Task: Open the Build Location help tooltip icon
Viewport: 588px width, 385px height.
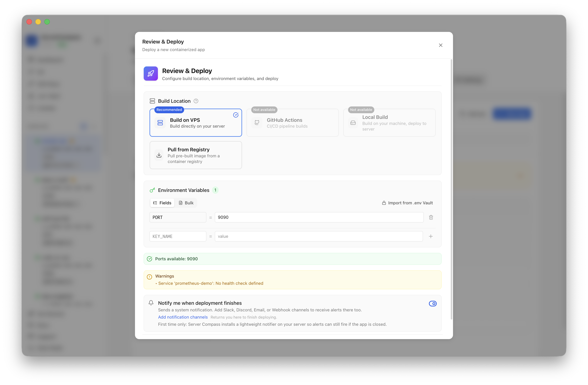Action: pyautogui.click(x=196, y=101)
